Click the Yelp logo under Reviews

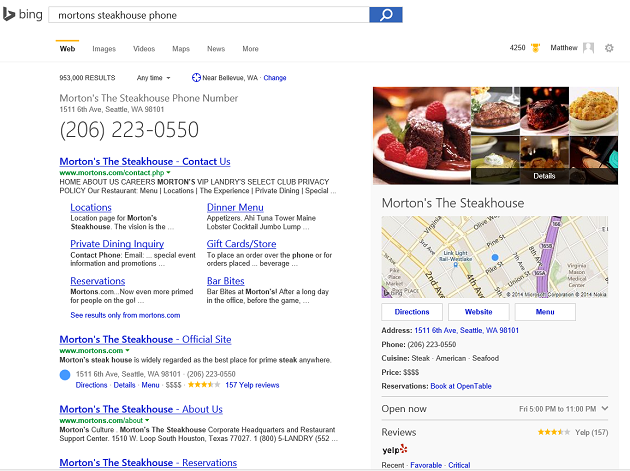(x=395, y=450)
